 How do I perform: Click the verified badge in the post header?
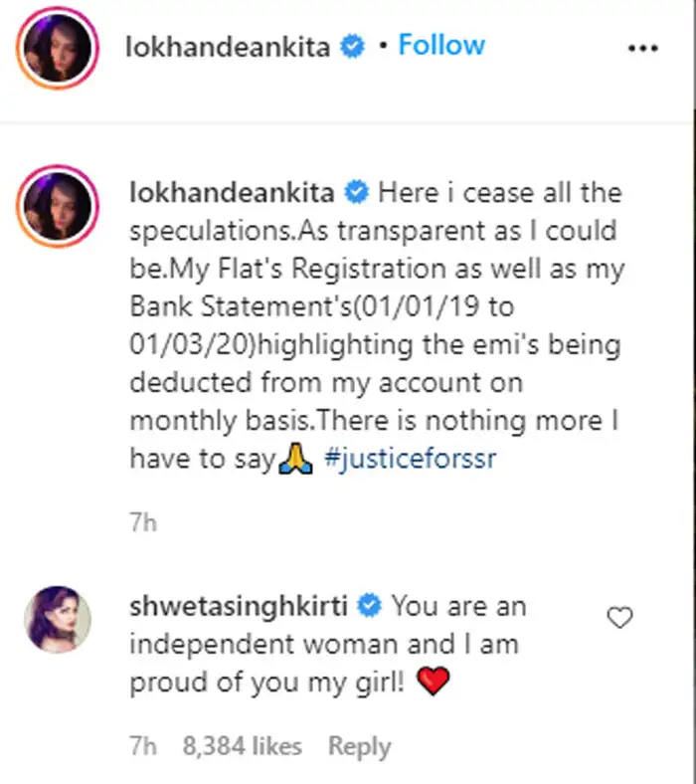[352, 47]
